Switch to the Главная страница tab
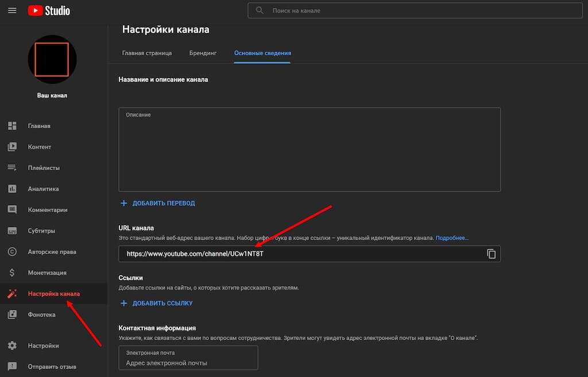 147,53
